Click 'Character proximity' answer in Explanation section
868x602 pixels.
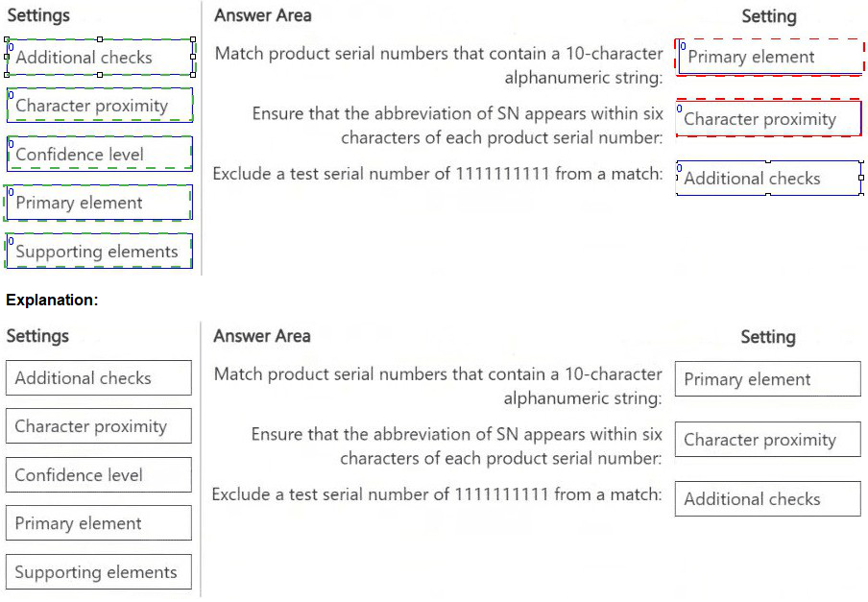pos(767,440)
